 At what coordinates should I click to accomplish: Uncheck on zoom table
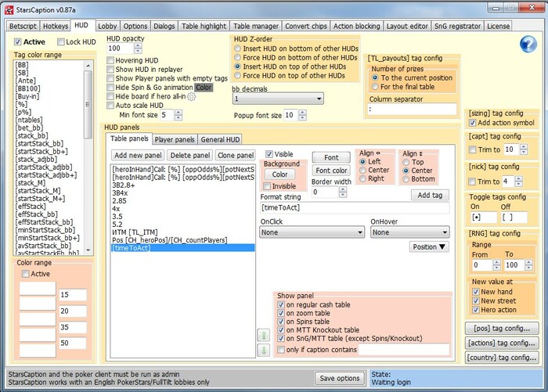281,313
